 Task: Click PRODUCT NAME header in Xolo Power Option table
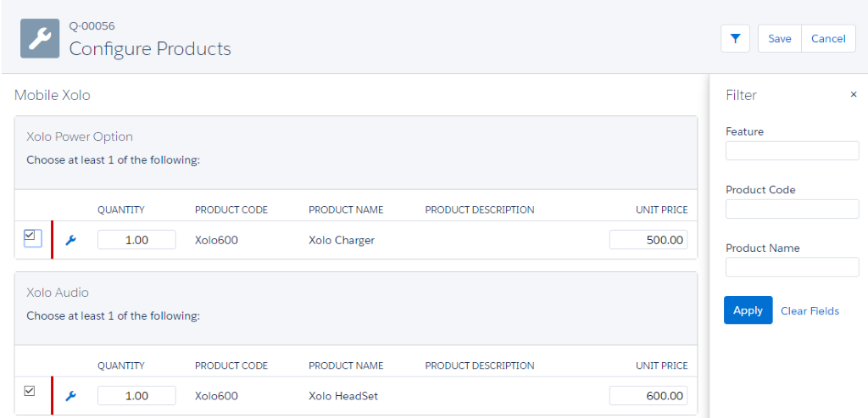click(x=346, y=209)
